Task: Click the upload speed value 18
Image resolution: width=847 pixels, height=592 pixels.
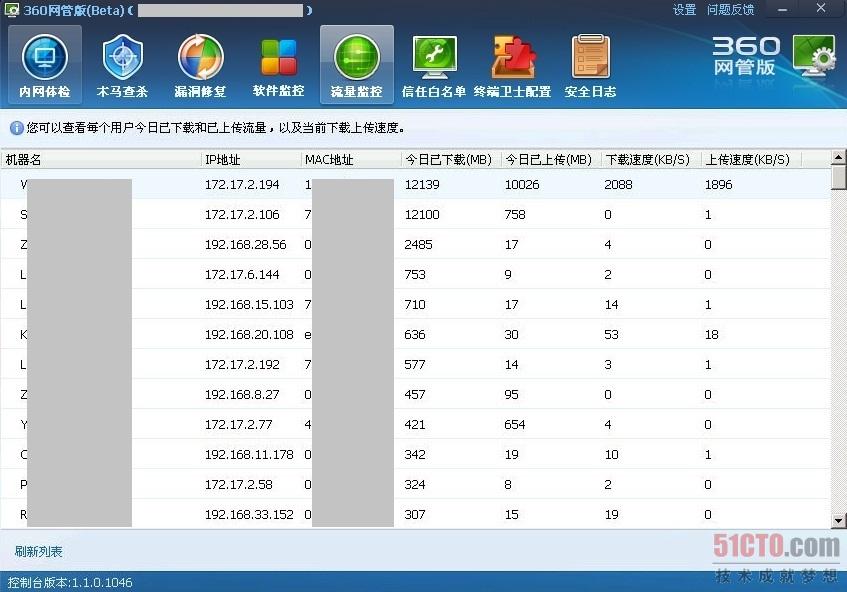Action: tap(711, 334)
